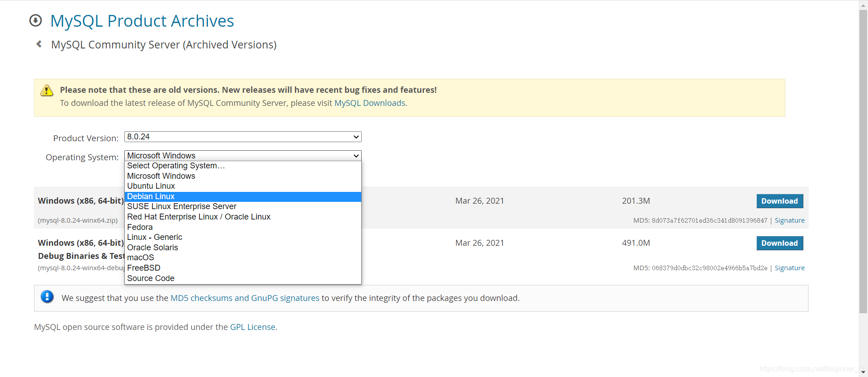Click the blue exclamation info icon
Viewport: 868px width, 377px height.
tap(47, 297)
